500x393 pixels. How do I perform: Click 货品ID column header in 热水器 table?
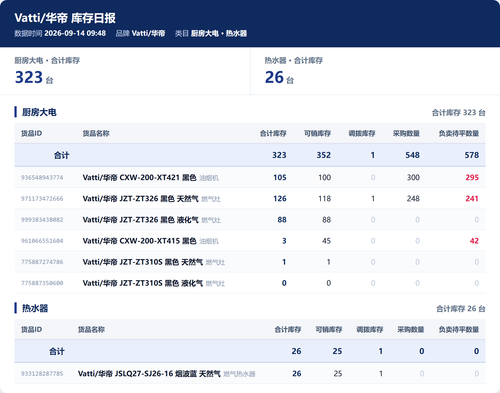[x=31, y=329]
